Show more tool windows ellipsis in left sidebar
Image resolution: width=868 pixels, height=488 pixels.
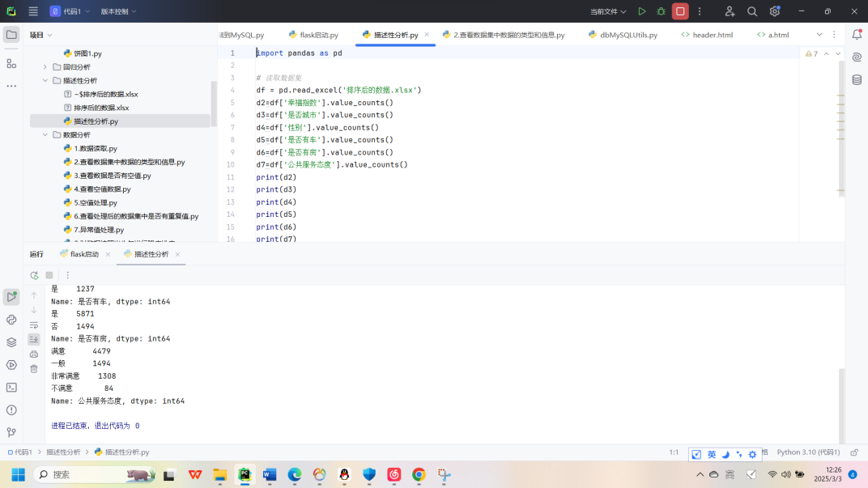(x=11, y=86)
